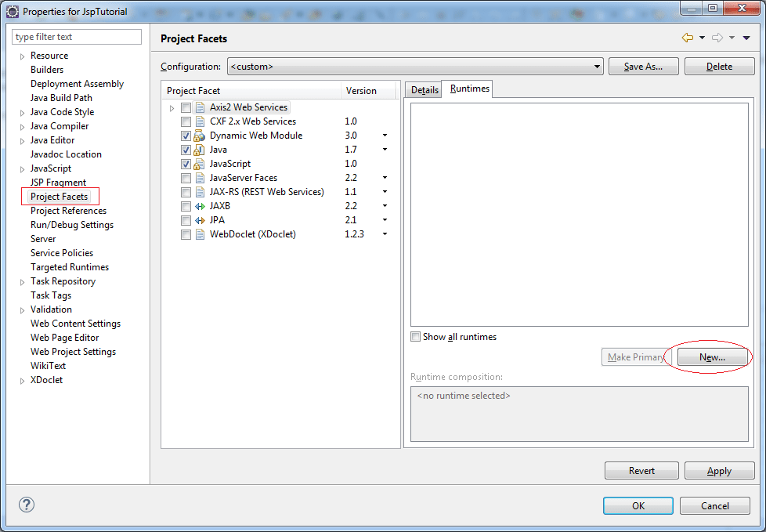Click the New runtime button
This screenshot has height=532, width=766.
coord(711,356)
